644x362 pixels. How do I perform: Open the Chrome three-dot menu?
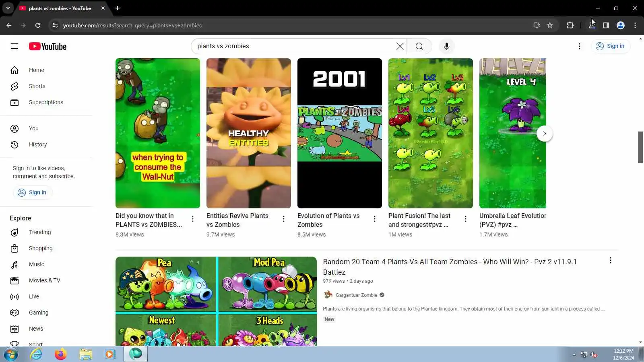(x=635, y=25)
